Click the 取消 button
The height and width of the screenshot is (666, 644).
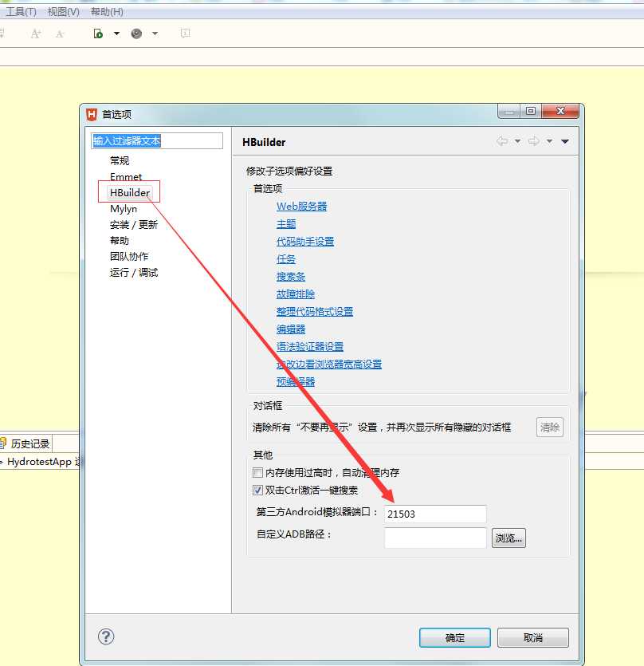pos(532,637)
